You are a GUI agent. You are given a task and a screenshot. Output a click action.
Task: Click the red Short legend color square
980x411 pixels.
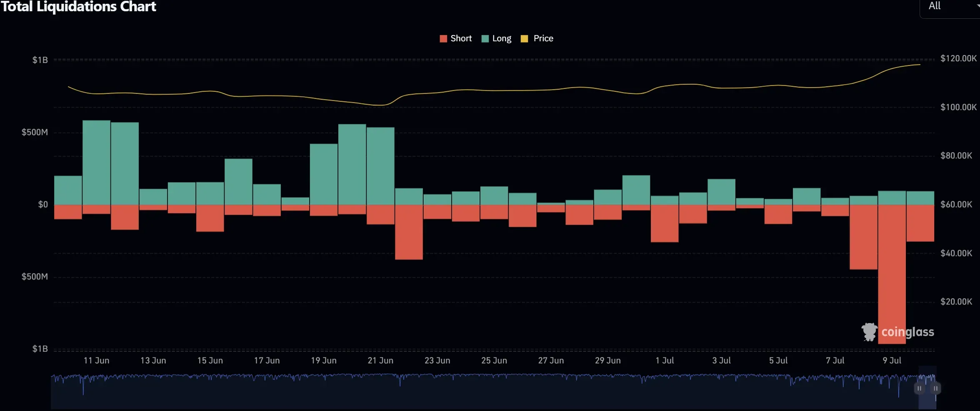click(443, 39)
